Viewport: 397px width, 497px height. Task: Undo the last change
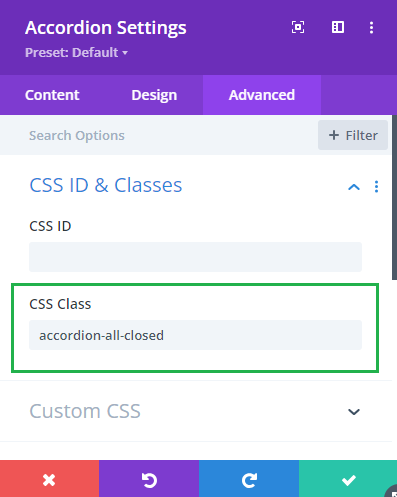tap(149, 479)
